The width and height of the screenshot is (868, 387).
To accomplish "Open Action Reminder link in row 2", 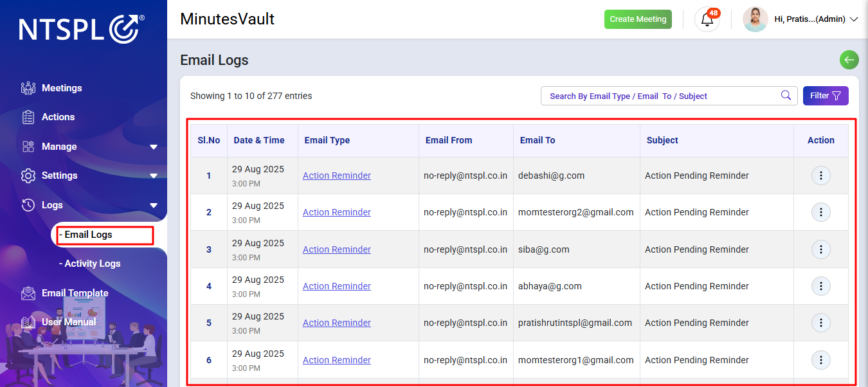I will [337, 212].
